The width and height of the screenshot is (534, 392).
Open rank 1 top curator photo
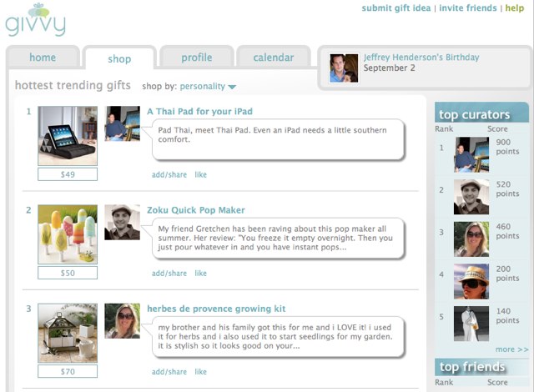pyautogui.click(x=471, y=154)
